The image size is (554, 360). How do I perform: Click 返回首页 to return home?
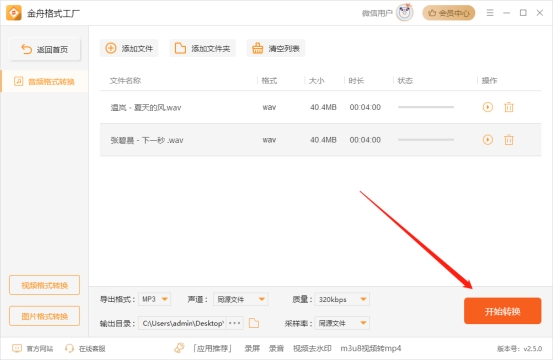pos(45,49)
